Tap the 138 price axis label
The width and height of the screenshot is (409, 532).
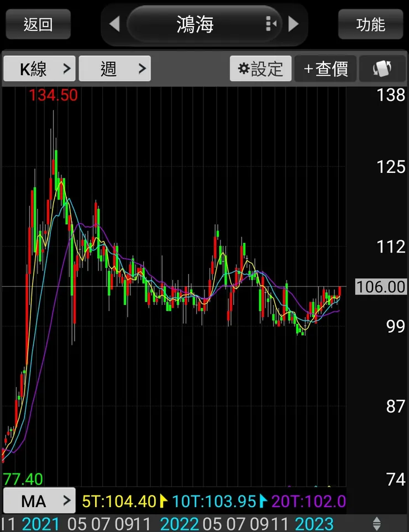click(x=391, y=95)
